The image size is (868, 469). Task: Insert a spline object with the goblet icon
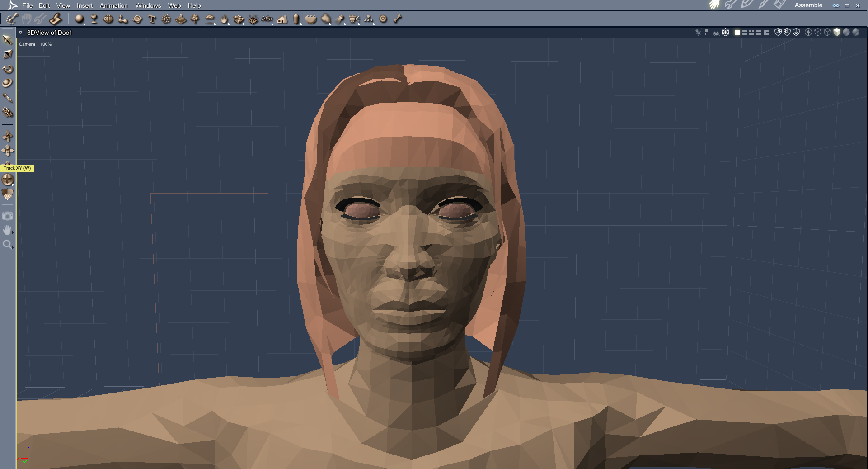pyautogui.click(x=94, y=19)
